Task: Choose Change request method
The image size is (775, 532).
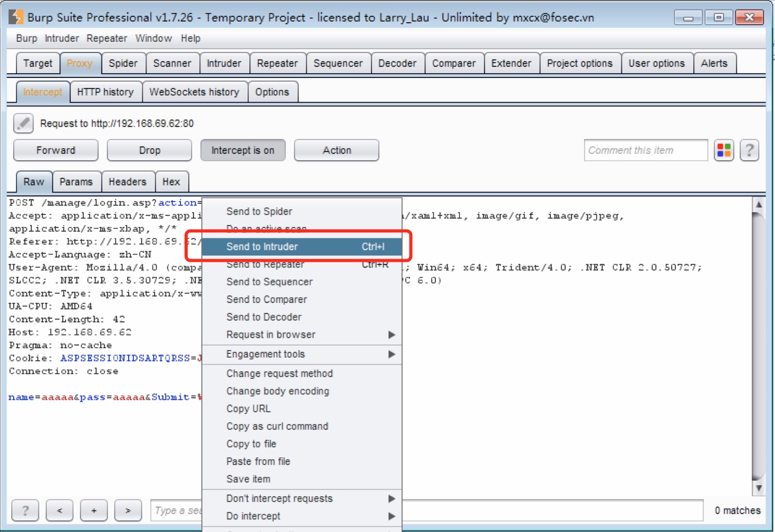Action: click(x=302, y=373)
